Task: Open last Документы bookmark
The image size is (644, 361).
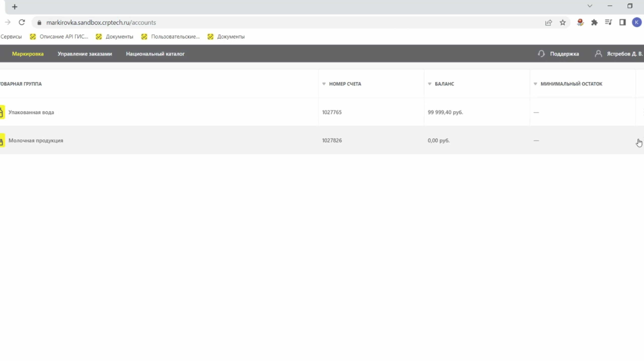Action: coord(226,37)
